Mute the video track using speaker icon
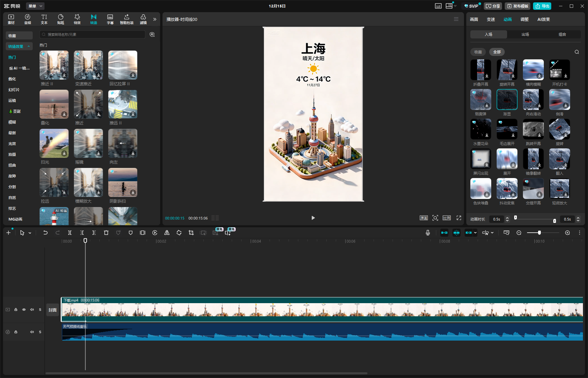 [32, 310]
